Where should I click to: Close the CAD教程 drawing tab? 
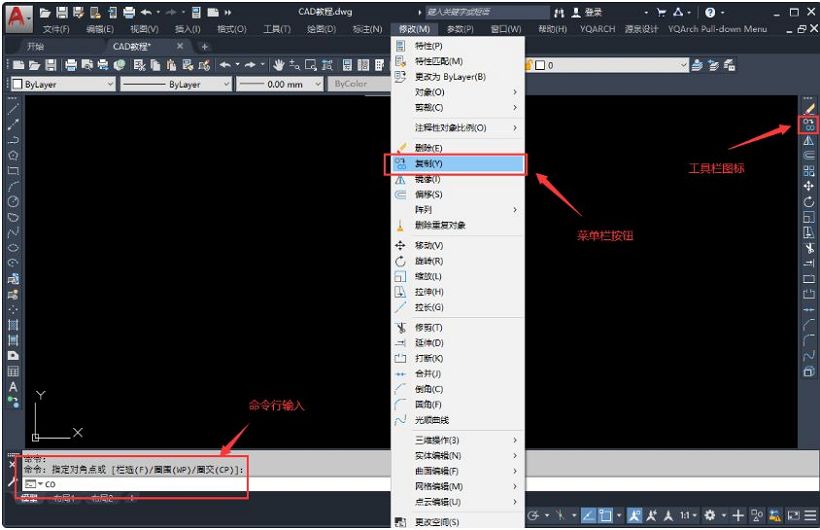(x=180, y=47)
